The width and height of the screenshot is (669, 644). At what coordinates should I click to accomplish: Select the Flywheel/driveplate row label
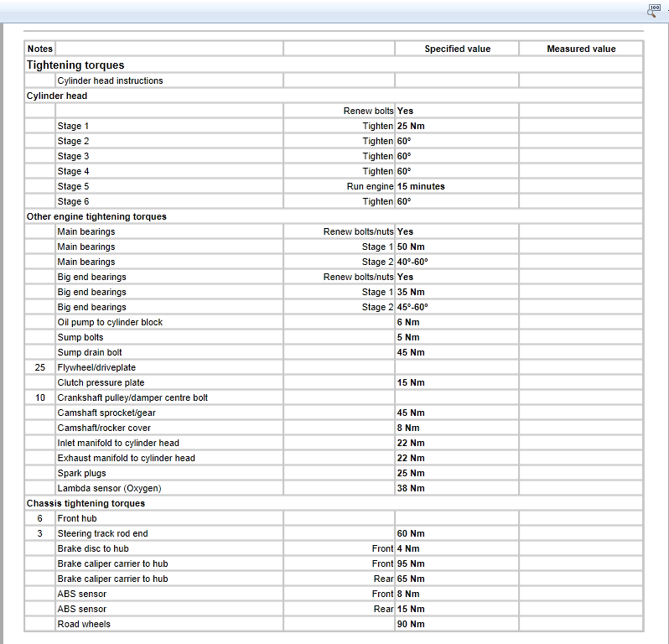[96, 367]
